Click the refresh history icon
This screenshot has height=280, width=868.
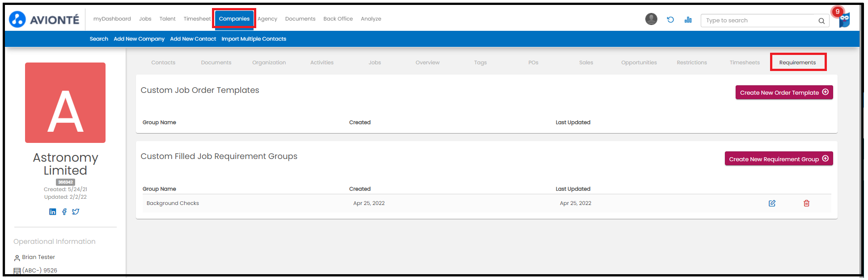(x=670, y=20)
